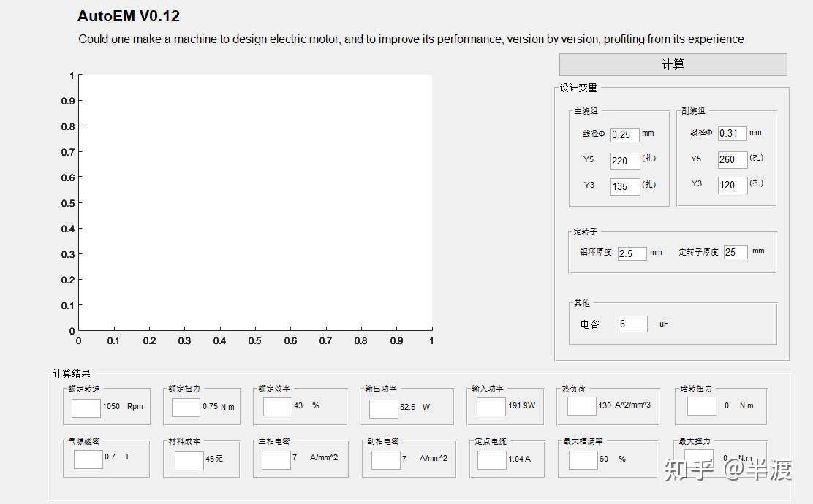
Task: Click the 材料成本 result box
Action: [189, 460]
